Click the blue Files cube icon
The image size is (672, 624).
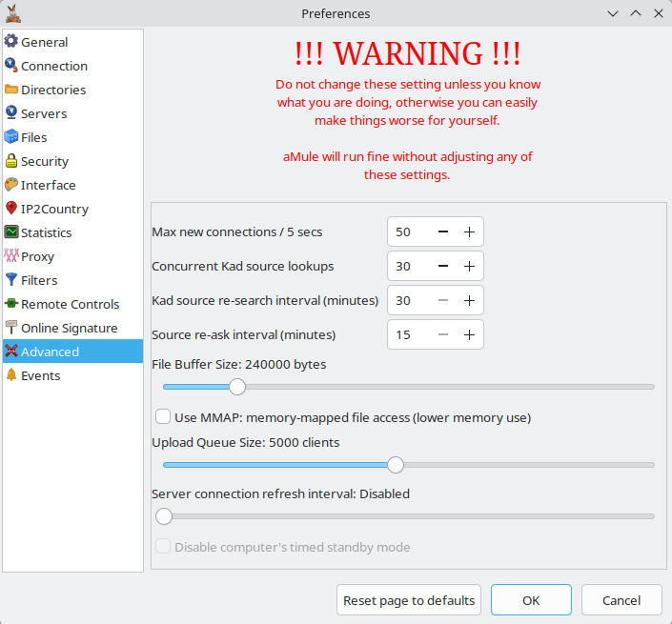[11, 137]
